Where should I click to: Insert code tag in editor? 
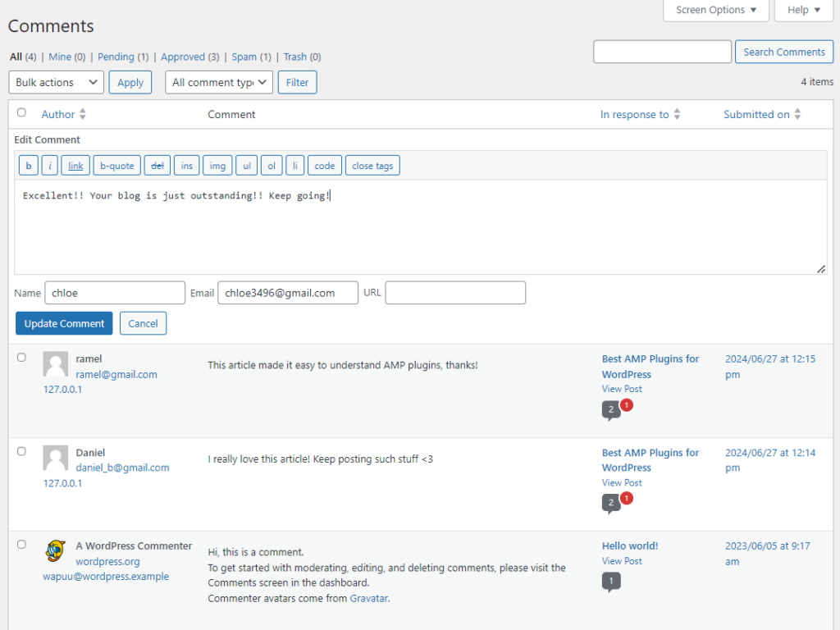click(325, 166)
